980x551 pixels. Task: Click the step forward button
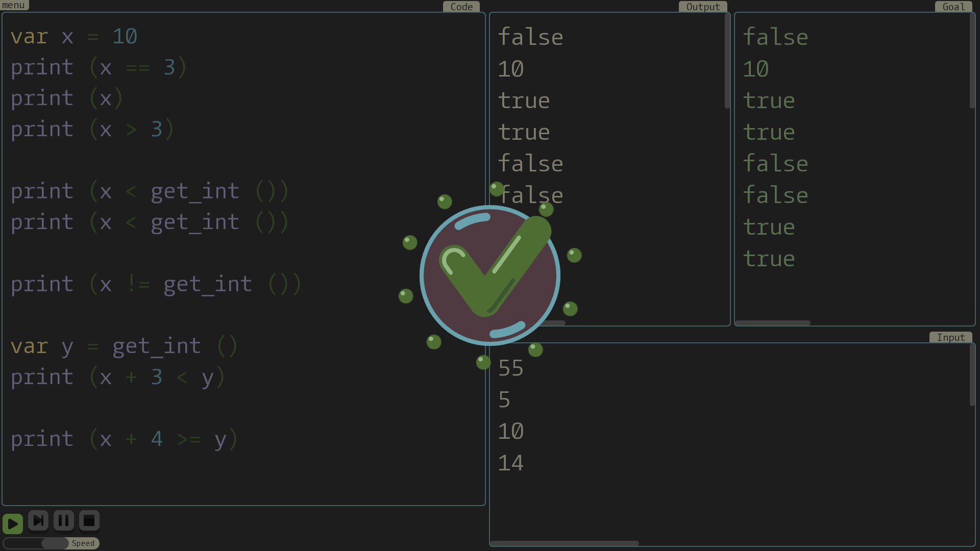tap(38, 521)
